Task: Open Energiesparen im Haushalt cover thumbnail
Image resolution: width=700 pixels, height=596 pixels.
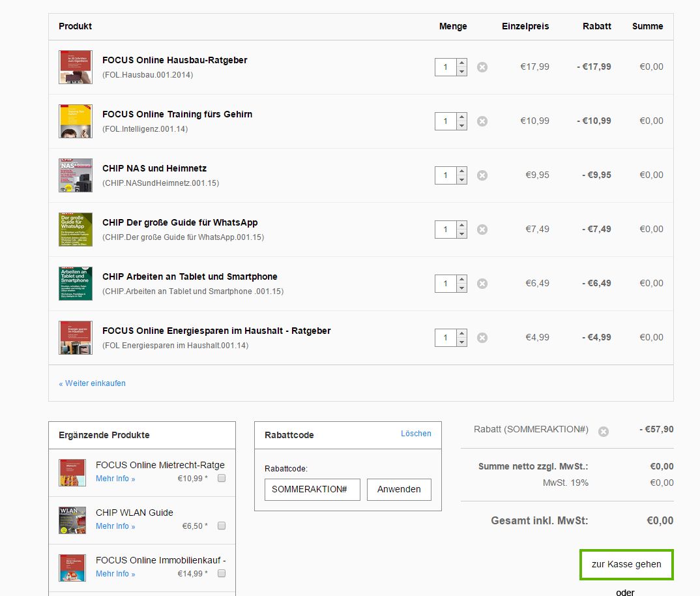Action: [x=76, y=337]
